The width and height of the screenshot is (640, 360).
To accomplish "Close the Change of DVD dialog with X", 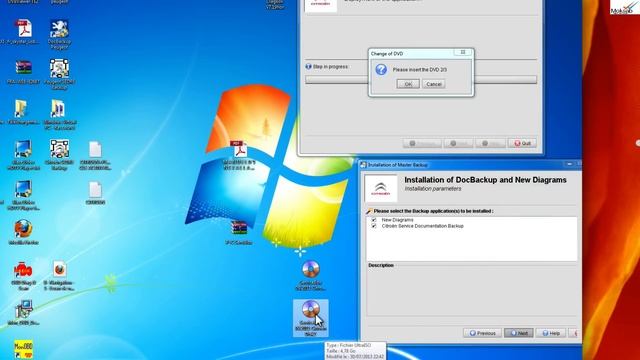I will 463,52.
